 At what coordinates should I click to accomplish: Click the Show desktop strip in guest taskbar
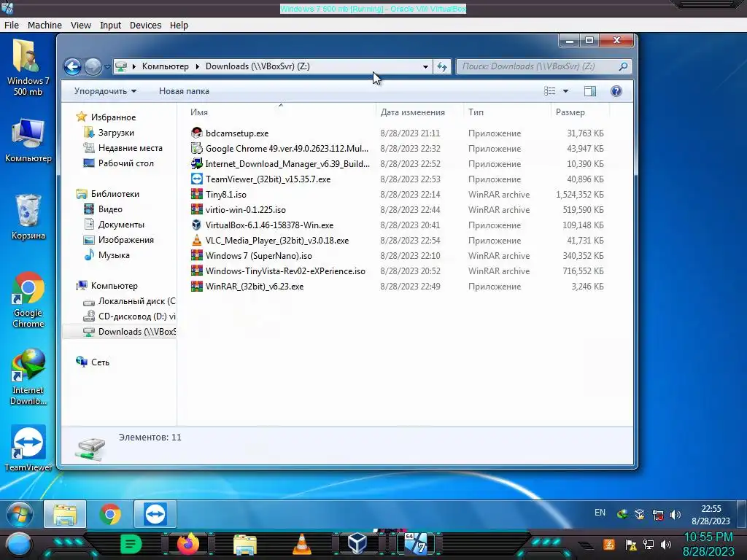coord(741,514)
